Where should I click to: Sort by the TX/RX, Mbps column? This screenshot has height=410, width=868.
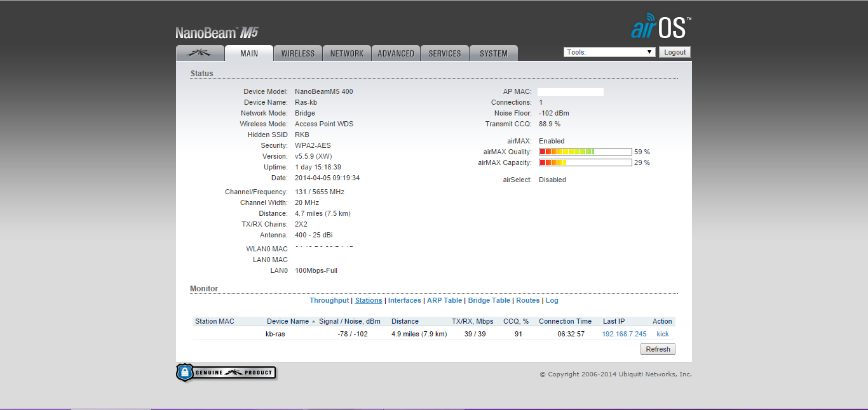(x=472, y=321)
